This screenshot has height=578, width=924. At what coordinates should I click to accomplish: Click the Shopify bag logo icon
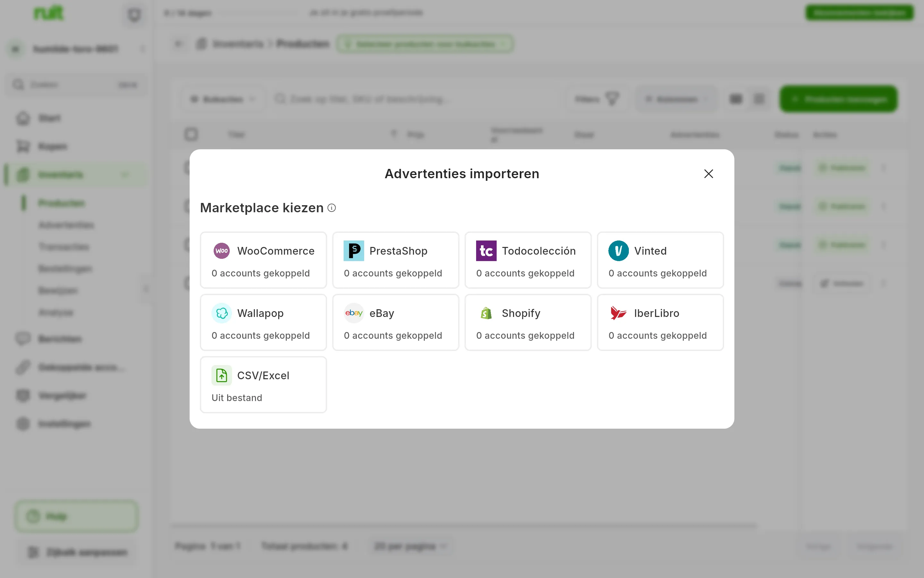tap(486, 313)
